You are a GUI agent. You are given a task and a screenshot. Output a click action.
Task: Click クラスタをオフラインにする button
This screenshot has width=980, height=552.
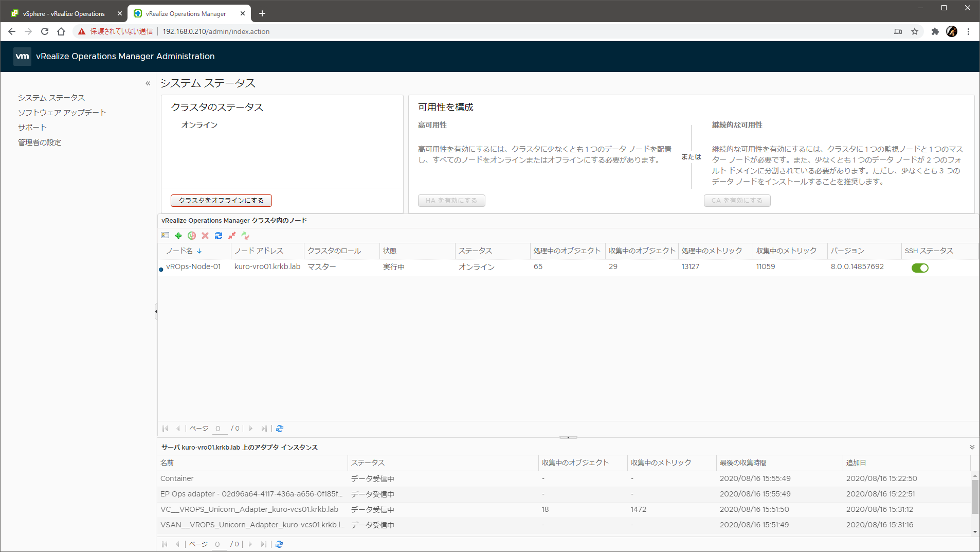221,201
